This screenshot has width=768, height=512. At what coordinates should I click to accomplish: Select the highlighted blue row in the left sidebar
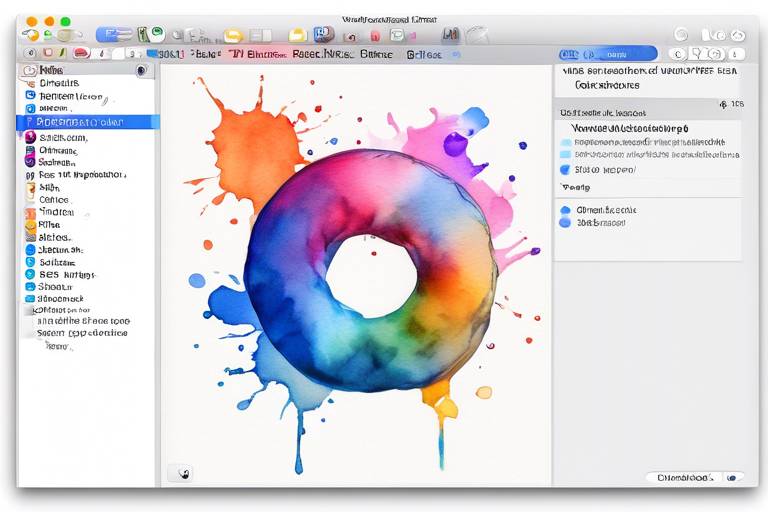pos(88,122)
